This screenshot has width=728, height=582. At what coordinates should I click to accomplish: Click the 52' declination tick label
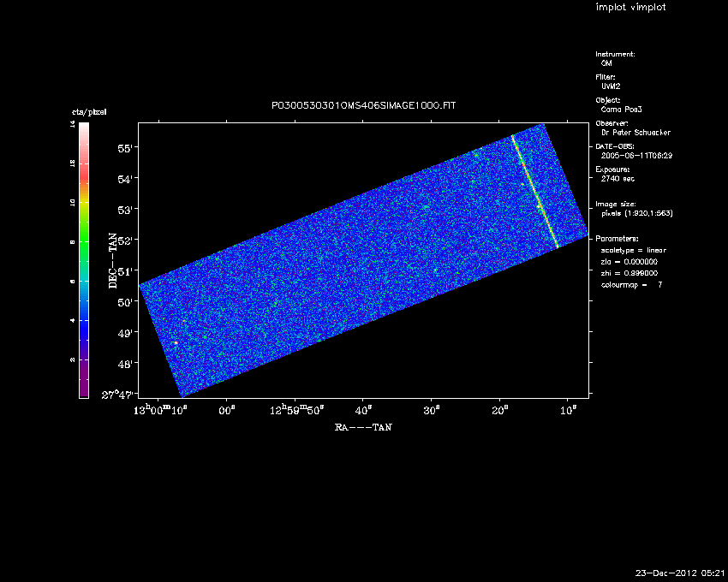click(x=125, y=241)
